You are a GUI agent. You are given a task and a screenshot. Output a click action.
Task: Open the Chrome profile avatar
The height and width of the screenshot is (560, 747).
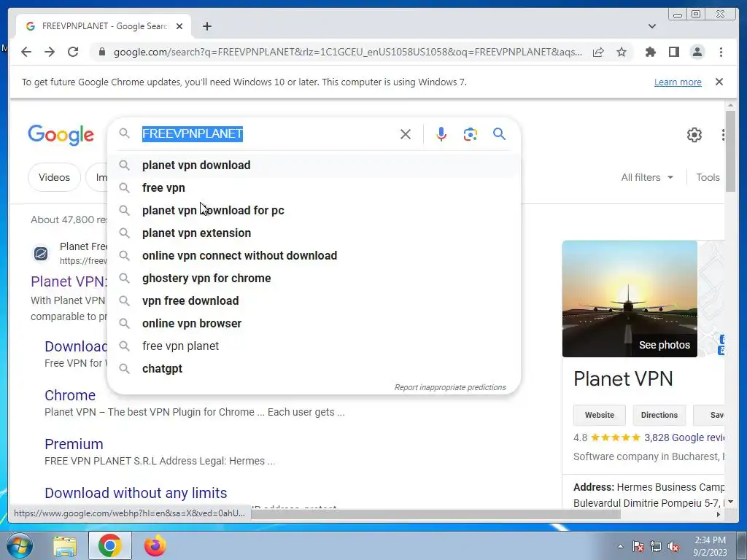pyautogui.click(x=697, y=52)
